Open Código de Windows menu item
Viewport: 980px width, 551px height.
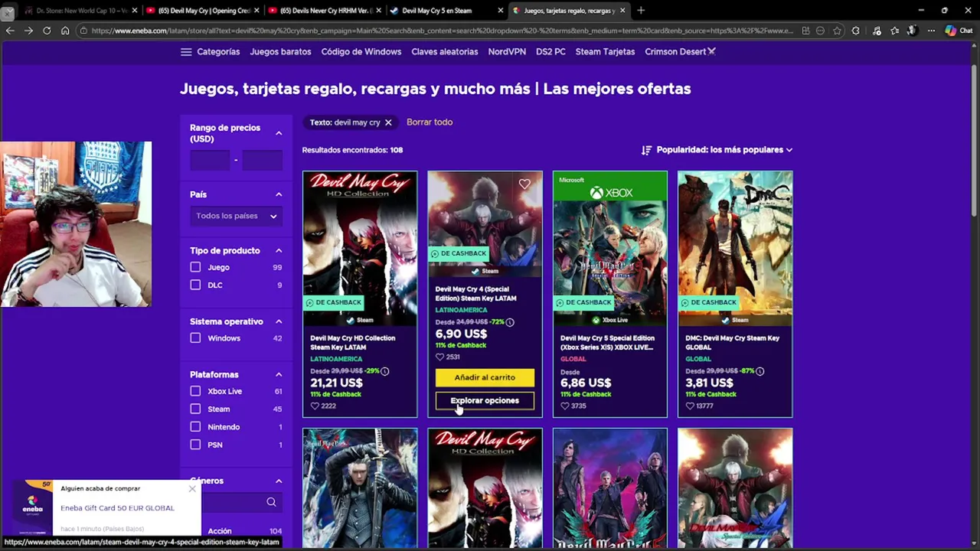361,52
